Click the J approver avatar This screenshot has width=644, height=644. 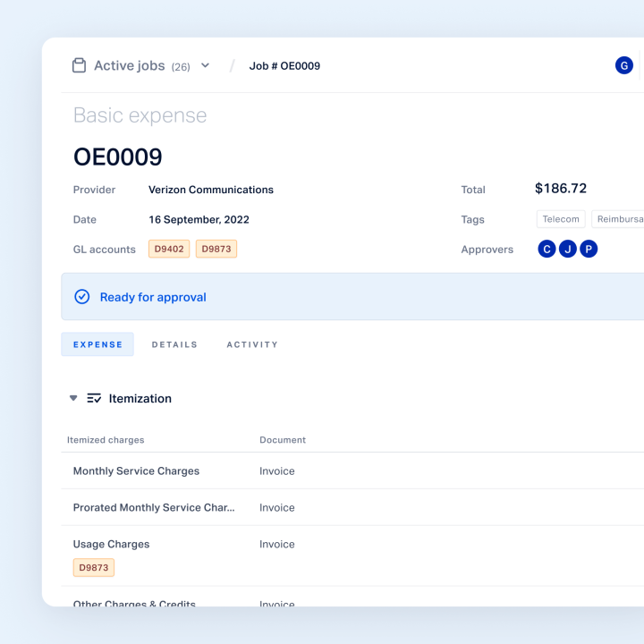[x=568, y=249]
